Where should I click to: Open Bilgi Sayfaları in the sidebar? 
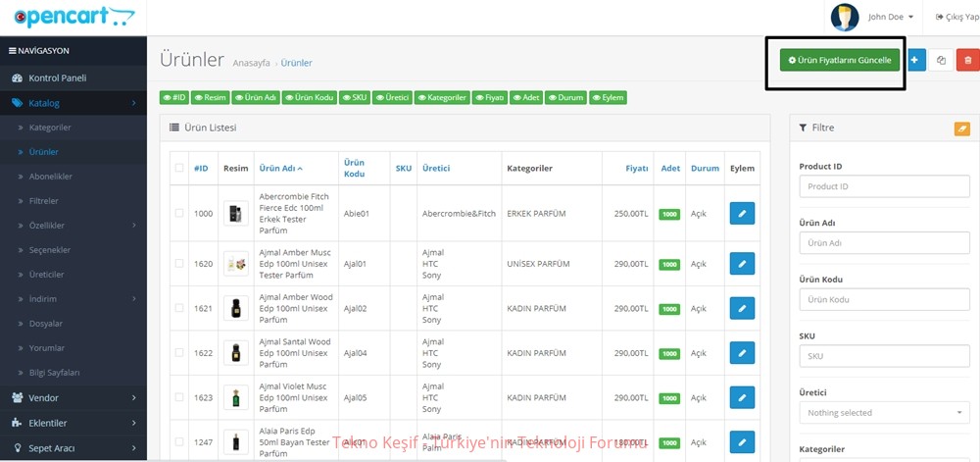pyautogui.click(x=54, y=372)
